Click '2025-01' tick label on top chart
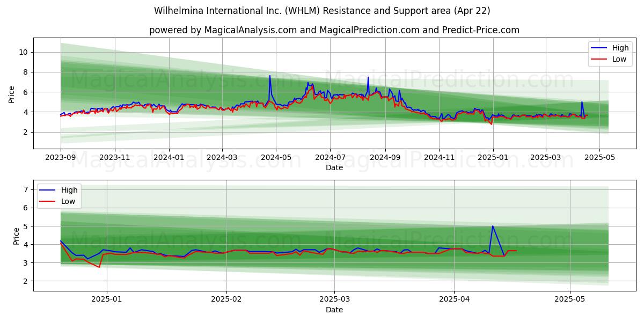 (493, 158)
